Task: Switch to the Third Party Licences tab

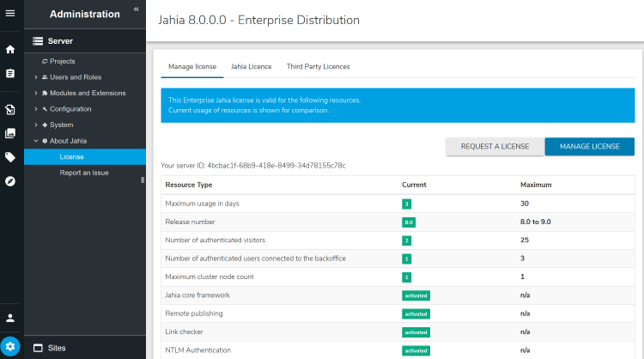Action: tap(318, 66)
